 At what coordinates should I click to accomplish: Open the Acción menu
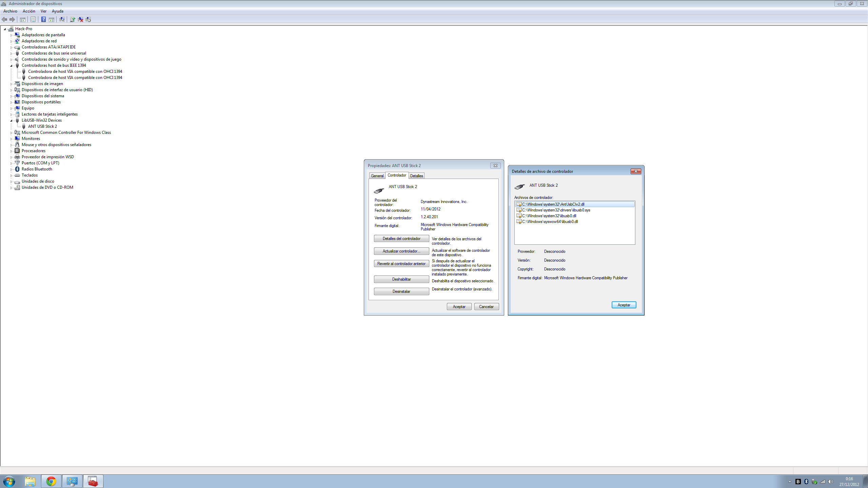point(29,11)
